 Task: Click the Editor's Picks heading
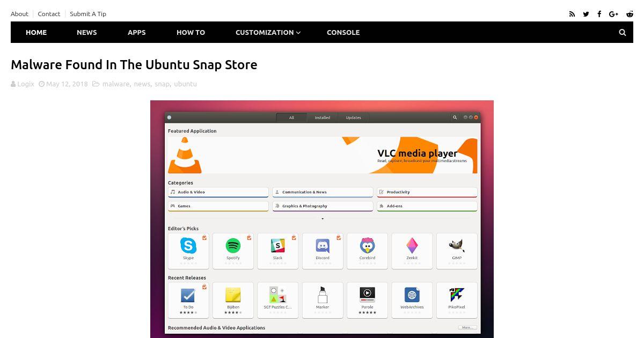pos(183,229)
